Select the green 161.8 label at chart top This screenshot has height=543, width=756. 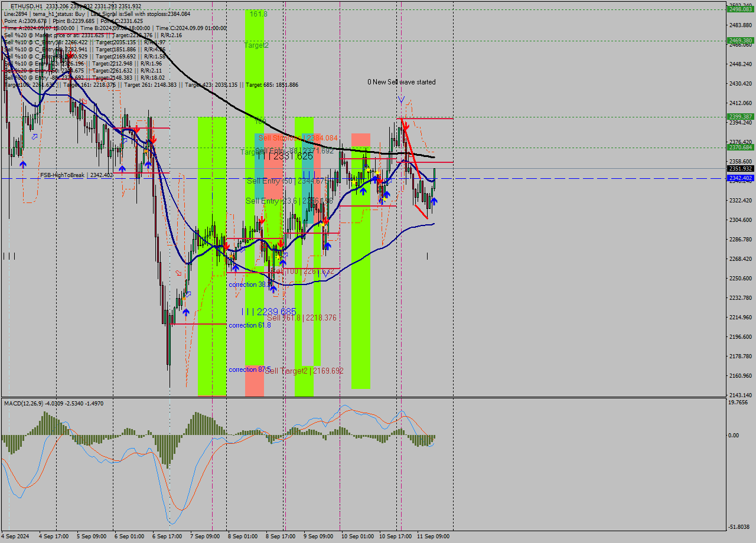click(258, 13)
